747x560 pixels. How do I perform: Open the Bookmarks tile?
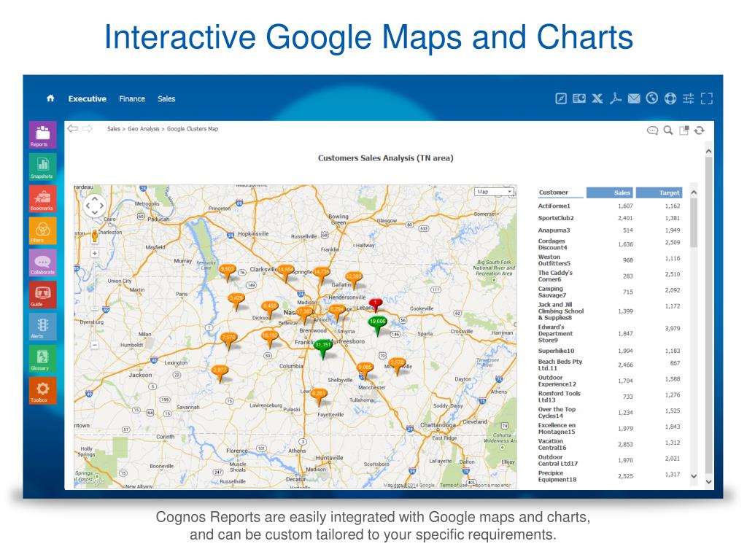pyautogui.click(x=42, y=198)
